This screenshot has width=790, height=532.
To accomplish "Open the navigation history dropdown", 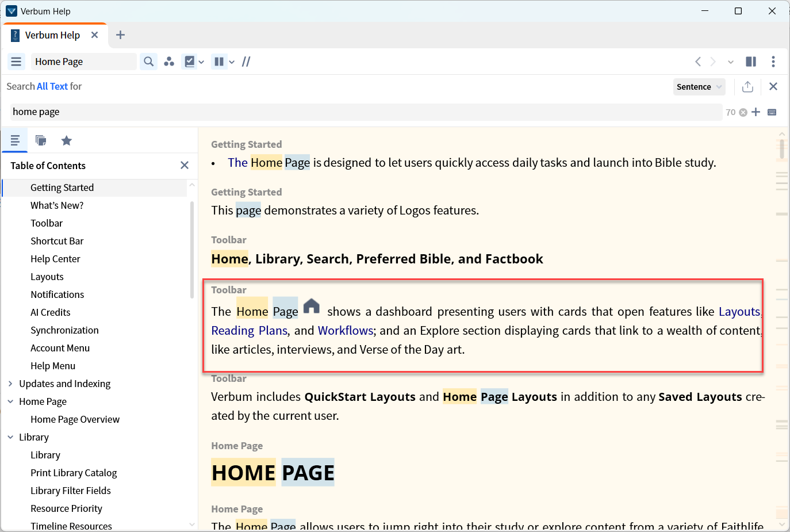I will coord(731,62).
